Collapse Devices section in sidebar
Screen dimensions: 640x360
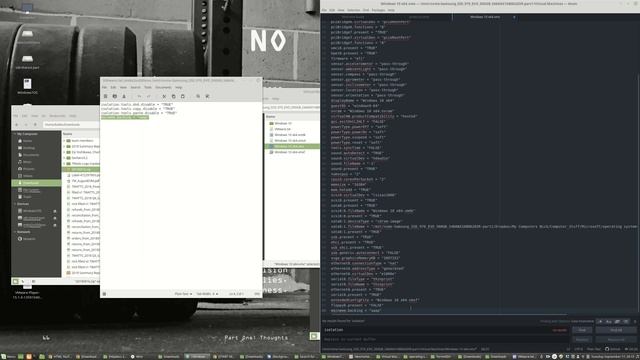15,204
